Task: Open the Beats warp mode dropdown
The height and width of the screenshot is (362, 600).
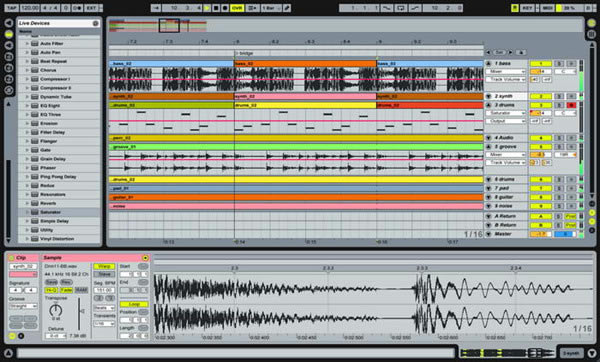Action: tap(104, 308)
